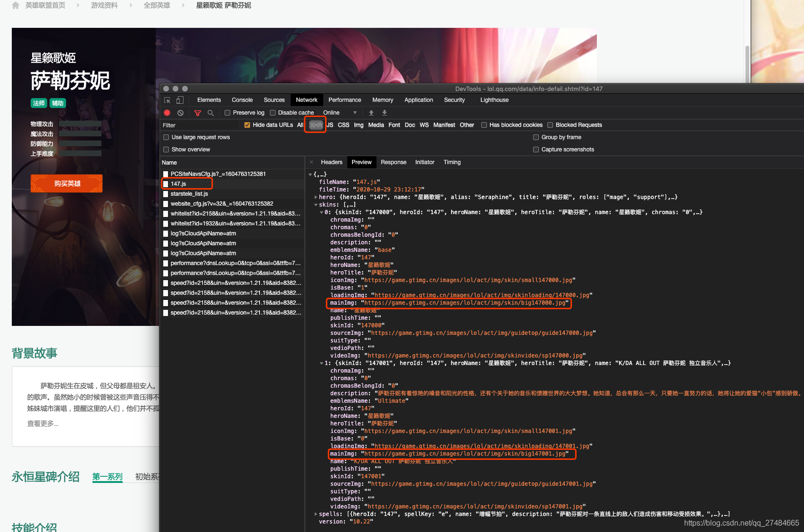Open the Memory panel
Viewport: 804px width, 532px height.
pyautogui.click(x=383, y=100)
